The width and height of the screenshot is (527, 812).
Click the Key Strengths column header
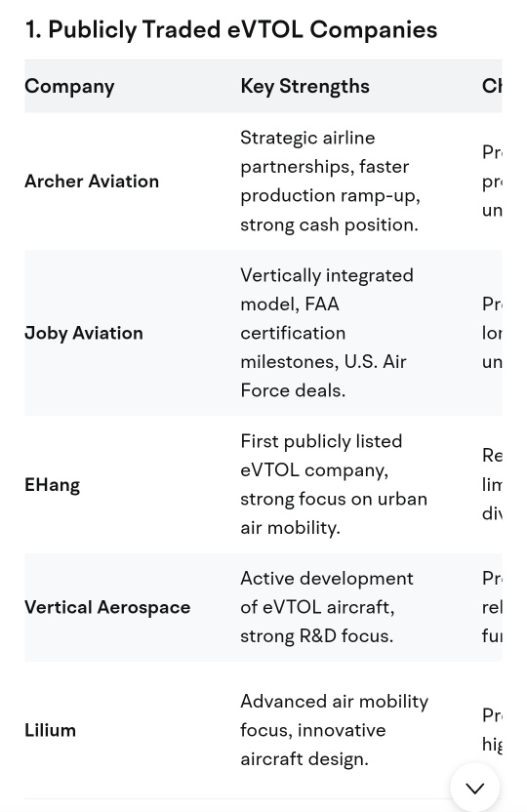tap(304, 86)
